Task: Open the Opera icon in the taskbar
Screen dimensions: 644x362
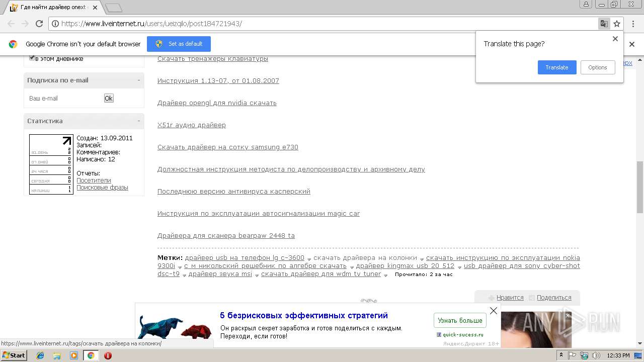Action: [108, 355]
